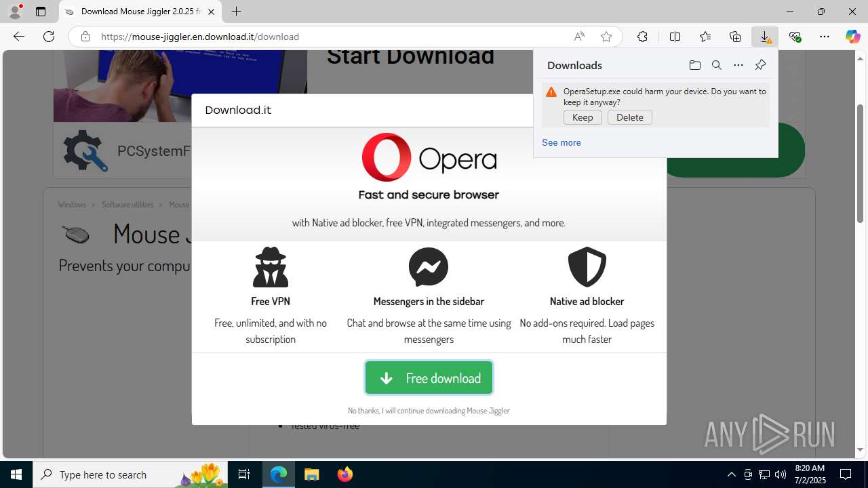Click the volume speaker tray icon
Image resolution: width=868 pixels, height=488 pixels.
pos(781,474)
